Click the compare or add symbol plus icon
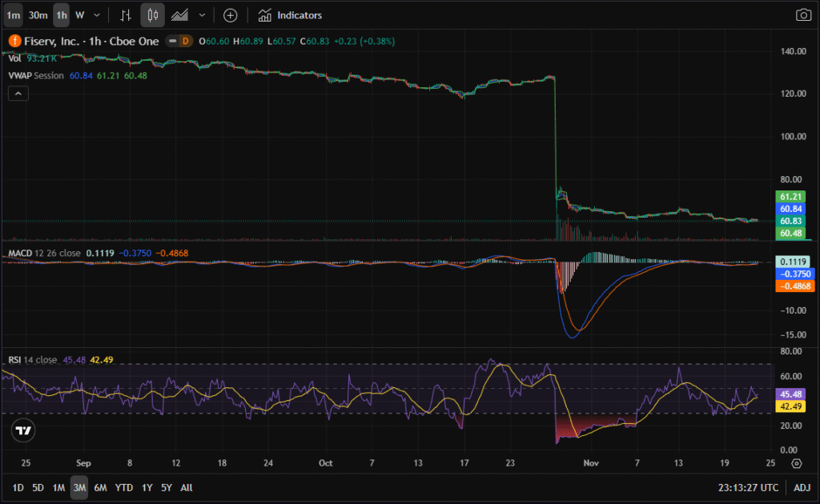This screenshot has width=820, height=504. 230,15
